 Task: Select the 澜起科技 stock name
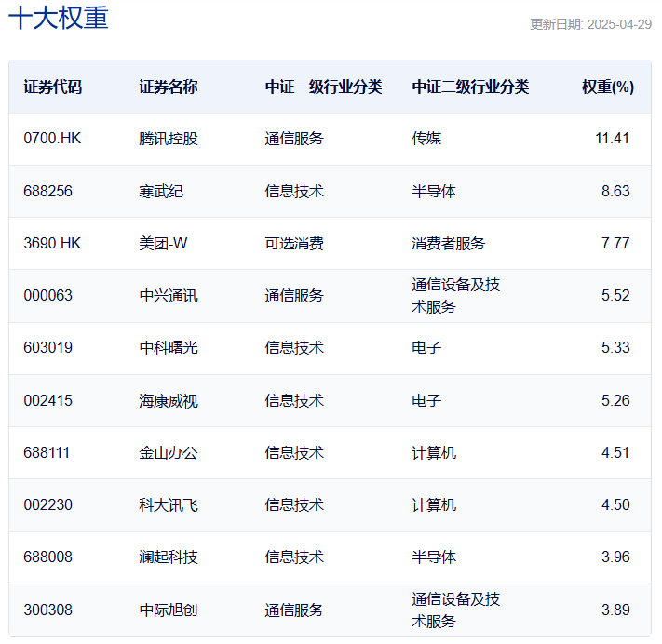[x=169, y=557]
